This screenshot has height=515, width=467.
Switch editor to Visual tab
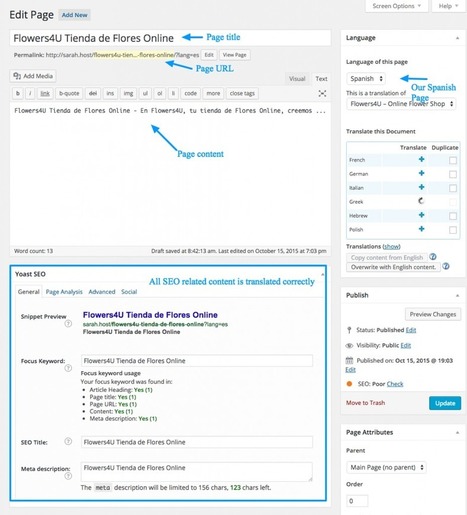point(297,79)
